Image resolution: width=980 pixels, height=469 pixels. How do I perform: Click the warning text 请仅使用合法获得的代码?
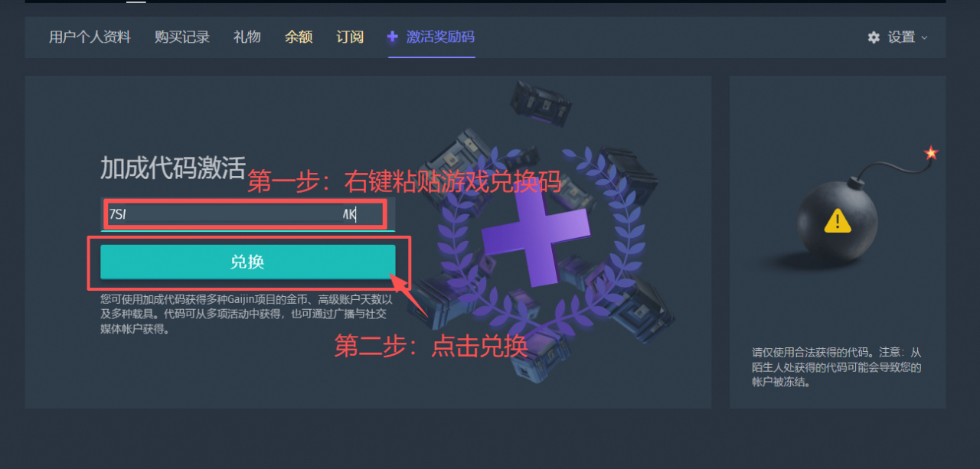(x=837, y=366)
